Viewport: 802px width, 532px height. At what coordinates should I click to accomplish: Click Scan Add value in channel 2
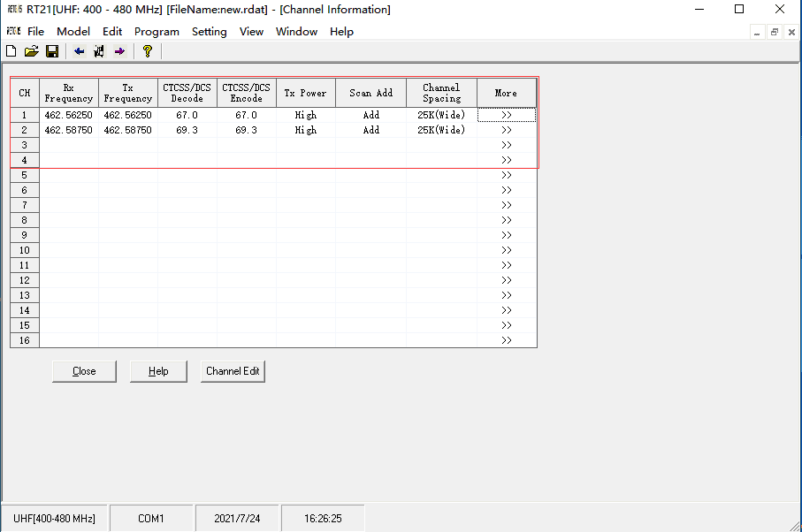point(371,130)
